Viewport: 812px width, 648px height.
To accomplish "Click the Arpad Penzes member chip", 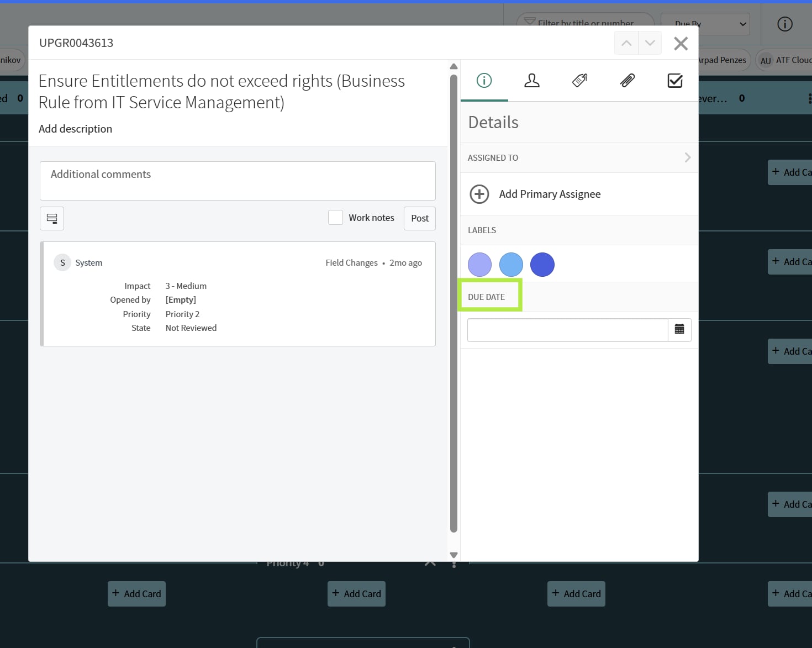I will pyautogui.click(x=722, y=60).
